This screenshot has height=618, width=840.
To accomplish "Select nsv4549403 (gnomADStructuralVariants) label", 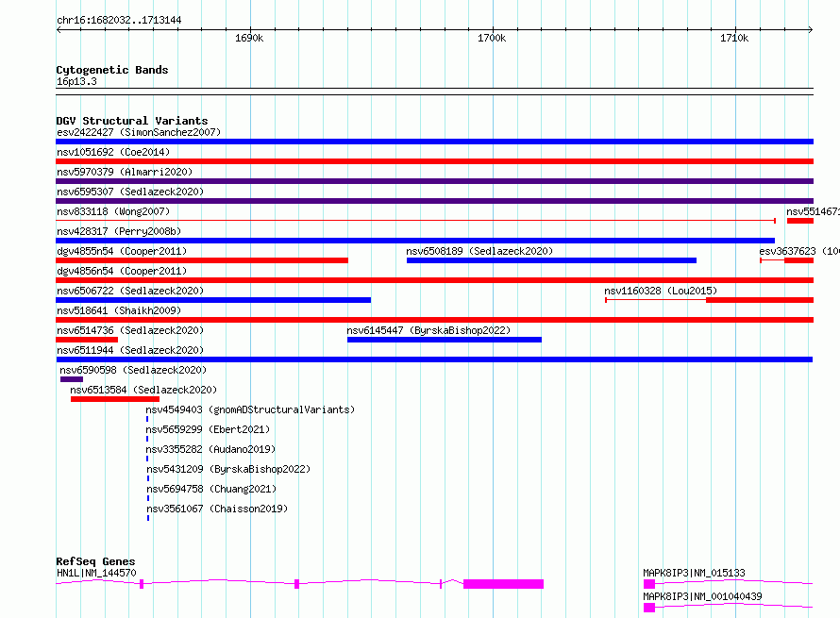I will (x=250, y=409).
